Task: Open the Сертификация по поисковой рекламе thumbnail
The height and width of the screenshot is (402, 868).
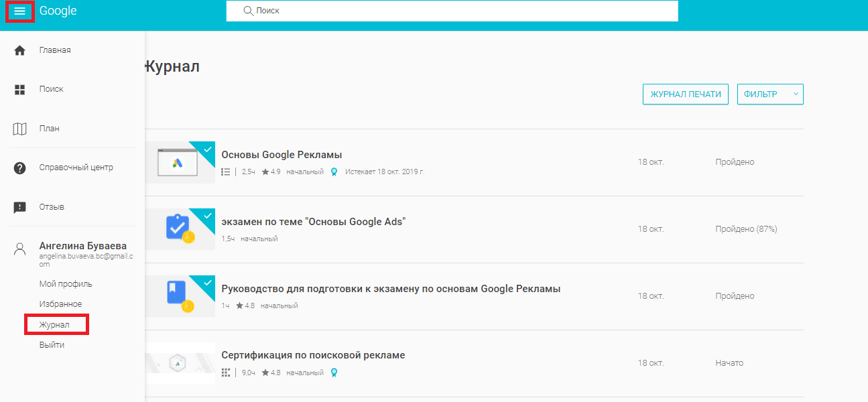Action: 180,363
